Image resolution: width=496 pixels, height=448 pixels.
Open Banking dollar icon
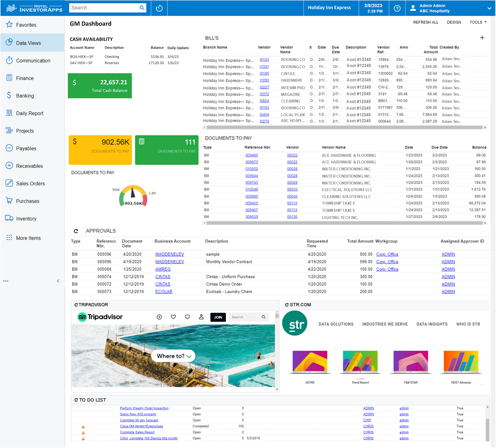pyautogui.click(x=9, y=95)
